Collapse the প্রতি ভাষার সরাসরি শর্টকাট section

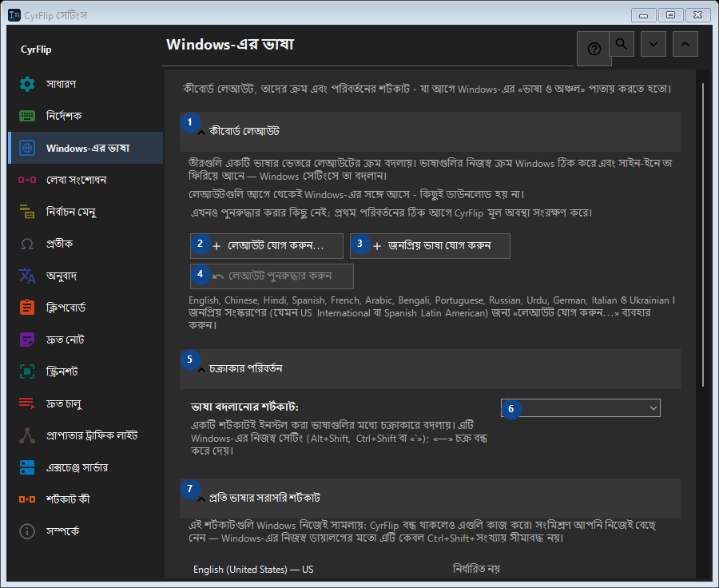pyautogui.click(x=430, y=498)
